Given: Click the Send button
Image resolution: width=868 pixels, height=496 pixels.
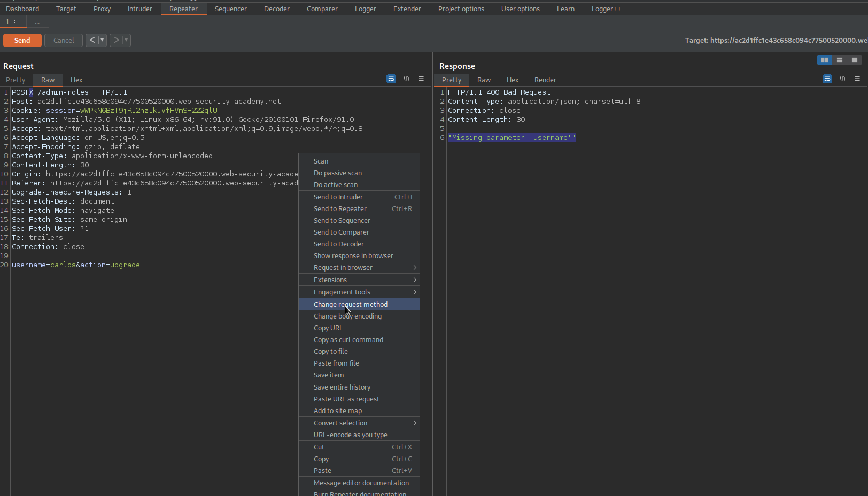Looking at the screenshot, I should pyautogui.click(x=22, y=40).
